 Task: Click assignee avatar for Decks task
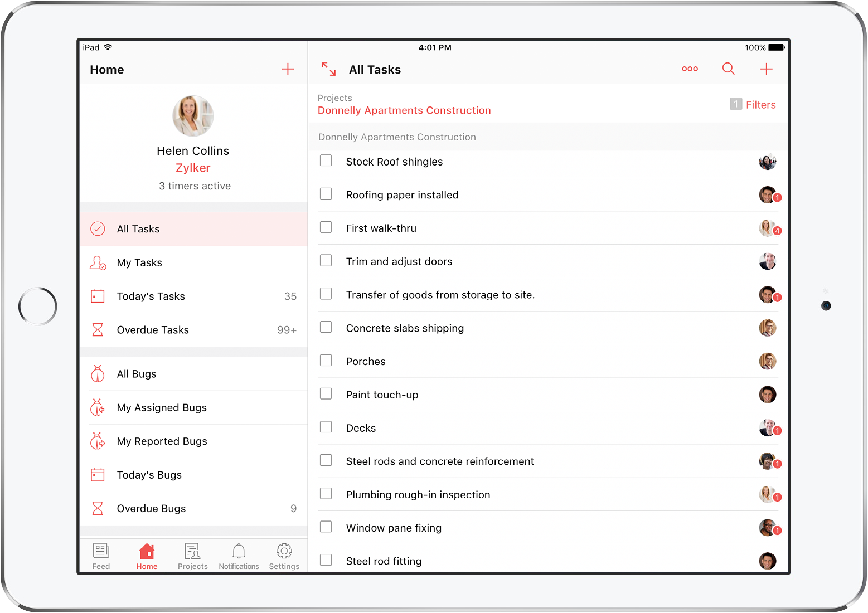pos(768,428)
